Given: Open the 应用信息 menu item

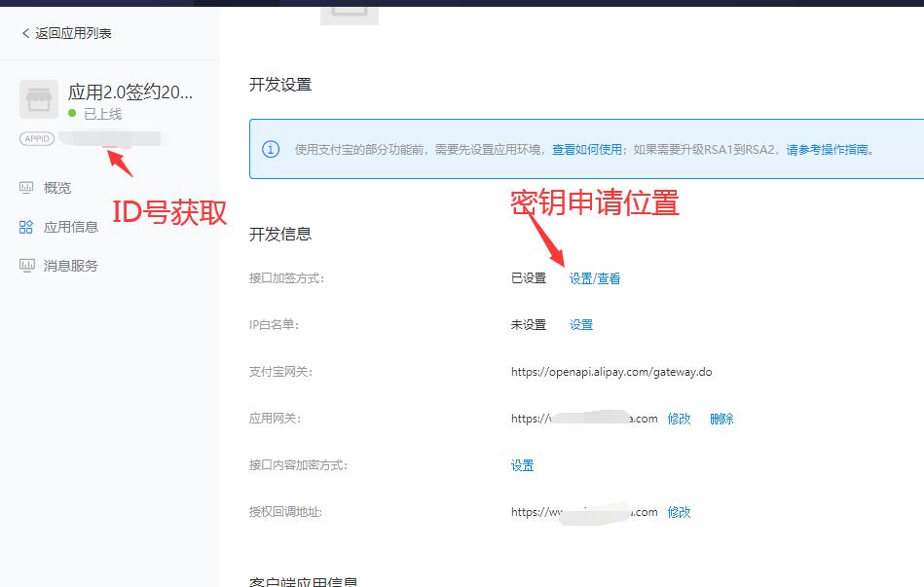Looking at the screenshot, I should tap(71, 227).
